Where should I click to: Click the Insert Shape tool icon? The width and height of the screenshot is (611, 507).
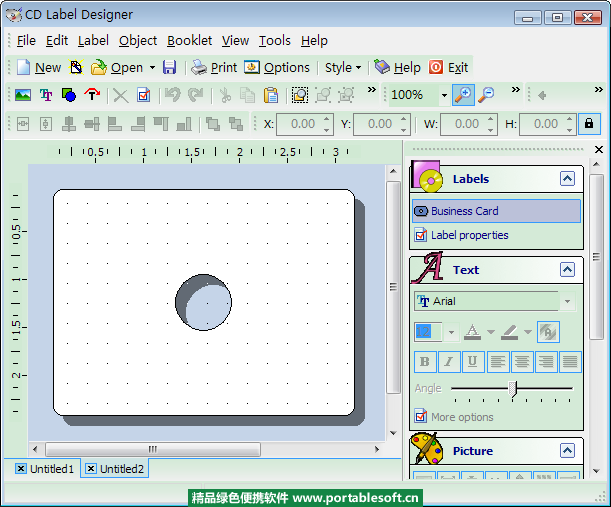[x=69, y=95]
